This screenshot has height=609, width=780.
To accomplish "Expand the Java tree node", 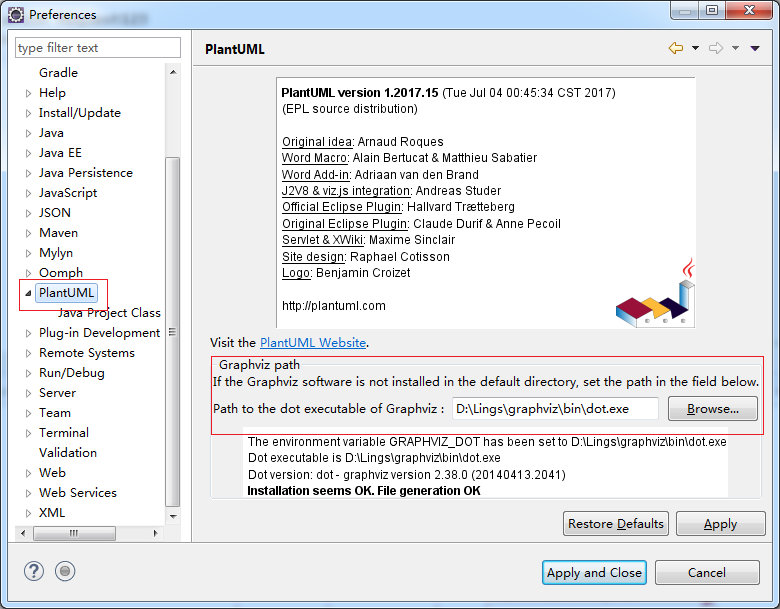I will point(28,133).
